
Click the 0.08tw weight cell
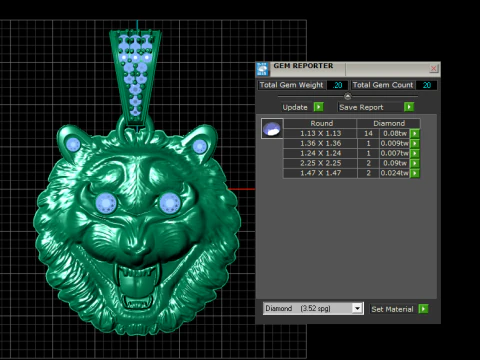click(395, 133)
